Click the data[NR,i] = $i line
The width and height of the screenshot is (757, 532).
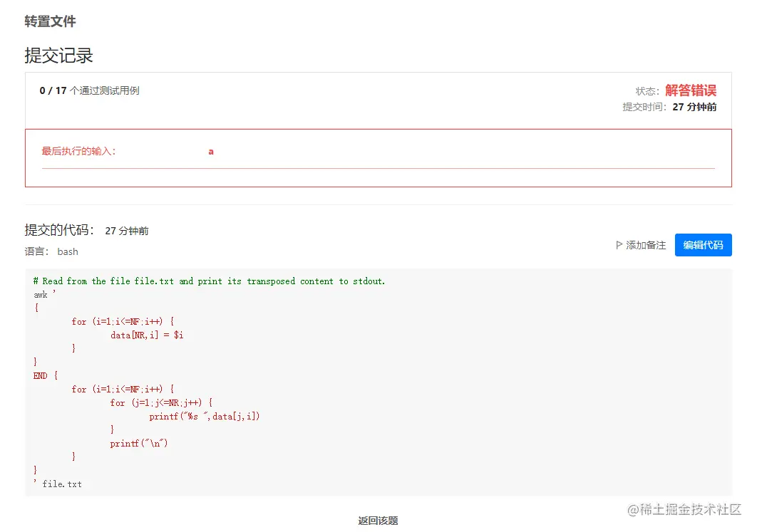tap(147, 335)
